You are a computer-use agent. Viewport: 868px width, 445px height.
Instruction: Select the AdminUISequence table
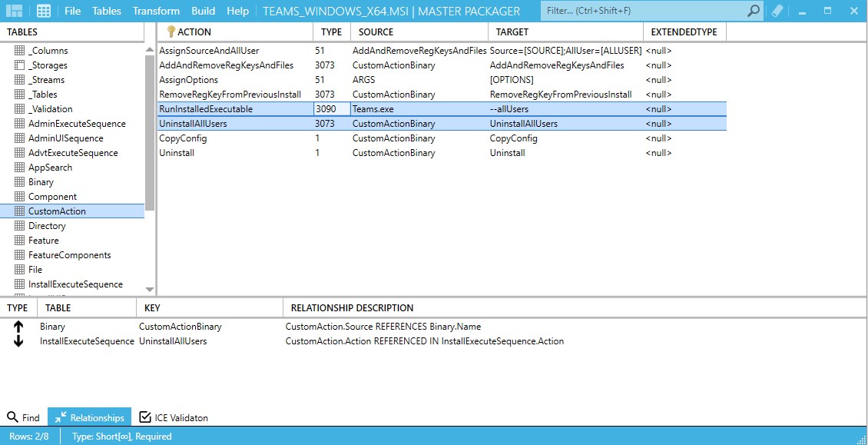click(66, 138)
